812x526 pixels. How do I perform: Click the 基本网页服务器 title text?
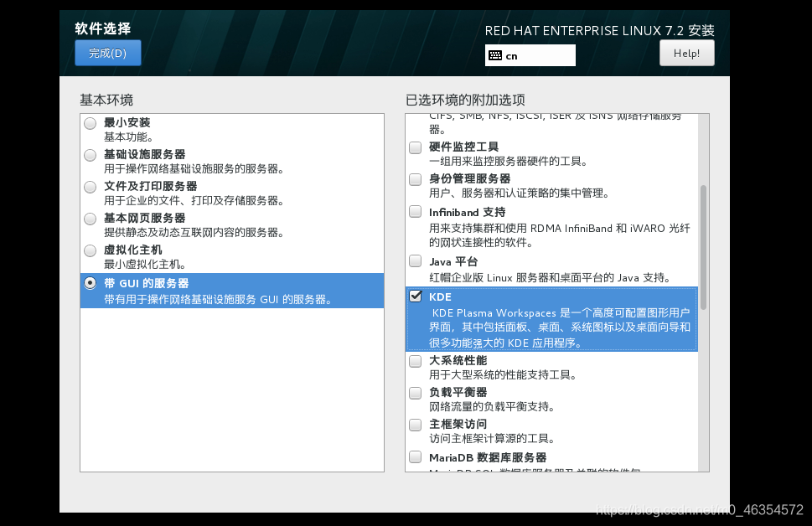pos(144,218)
